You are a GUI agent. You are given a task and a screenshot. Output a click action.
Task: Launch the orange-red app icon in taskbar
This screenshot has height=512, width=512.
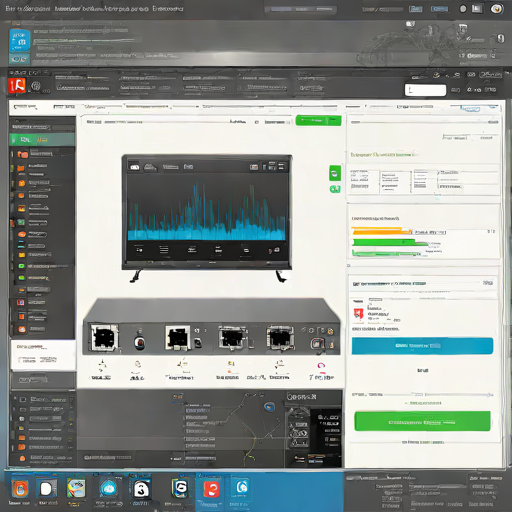point(211,489)
